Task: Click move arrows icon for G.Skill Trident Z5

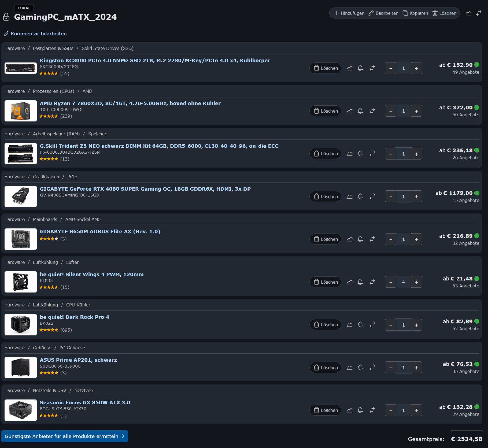Action: click(x=372, y=154)
